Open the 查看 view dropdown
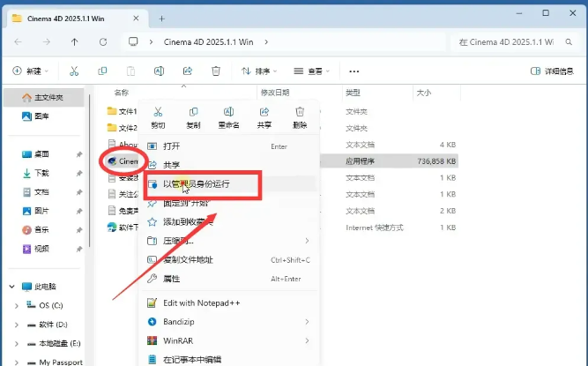588x366 pixels. tap(311, 71)
